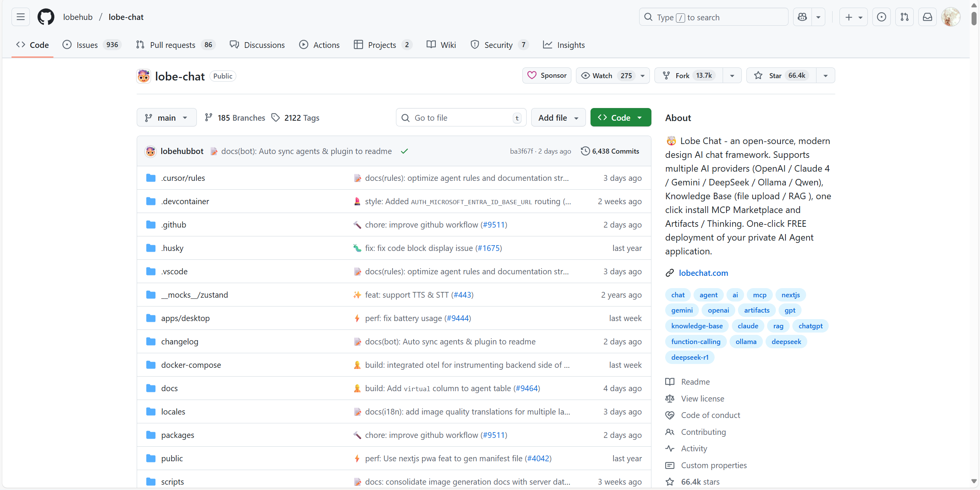Switch to the Discussions tab
Viewport: 980px width, 490px height.
point(257,45)
